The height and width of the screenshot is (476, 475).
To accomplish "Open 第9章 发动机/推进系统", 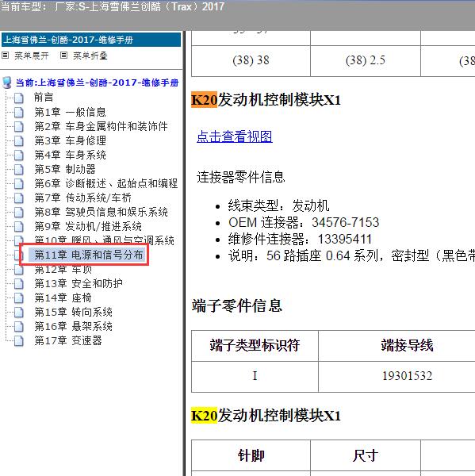I will [88, 226].
